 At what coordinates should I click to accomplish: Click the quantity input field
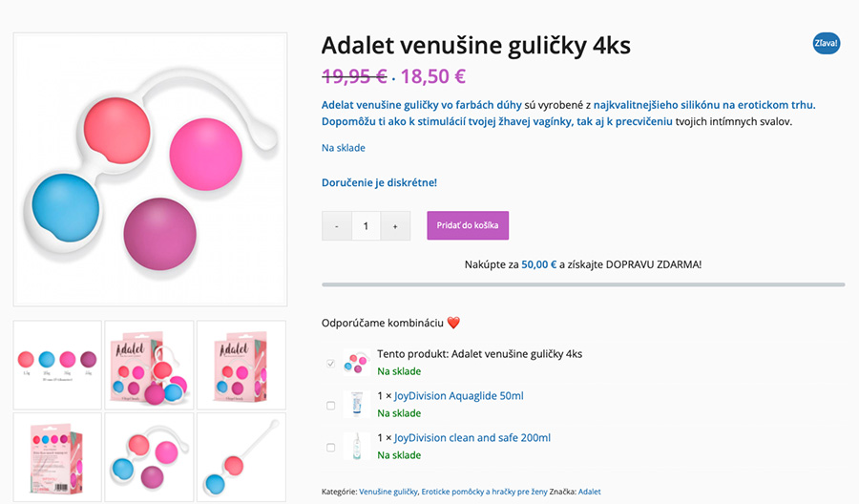pyautogui.click(x=366, y=225)
